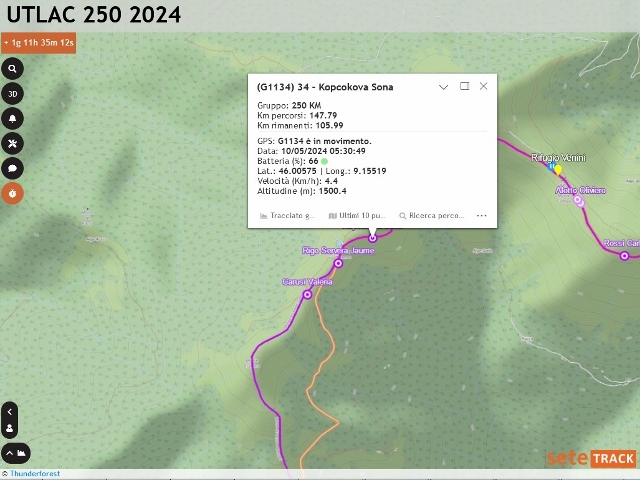640x480 pixels.
Task: Select the Rigo Servera Jaume runner marker
Action: [x=338, y=264]
